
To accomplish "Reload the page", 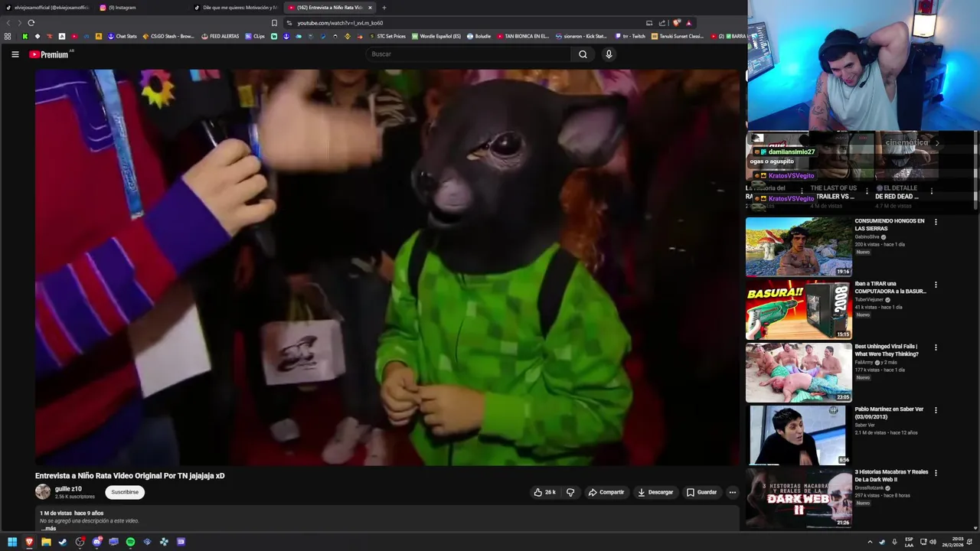I will click(x=31, y=23).
